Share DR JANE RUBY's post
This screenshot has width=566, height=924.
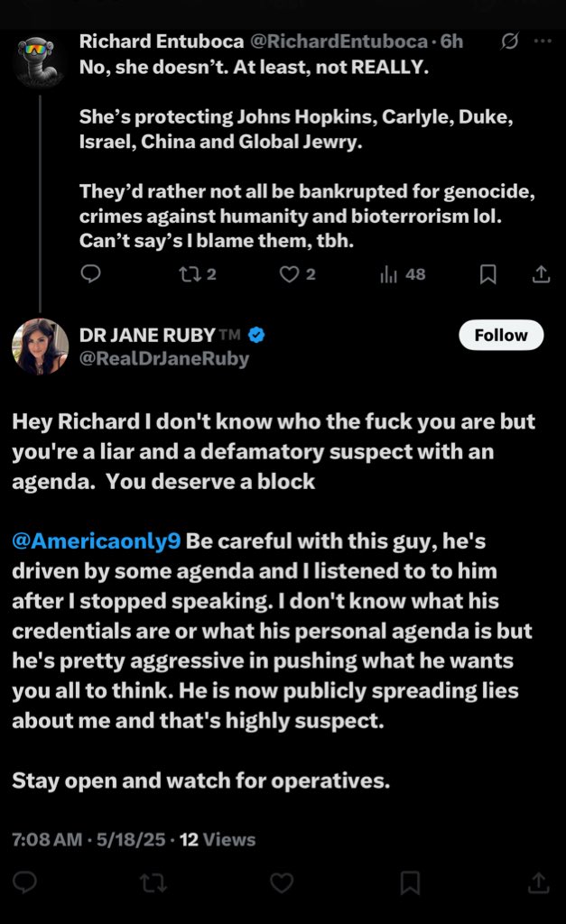coord(538,882)
